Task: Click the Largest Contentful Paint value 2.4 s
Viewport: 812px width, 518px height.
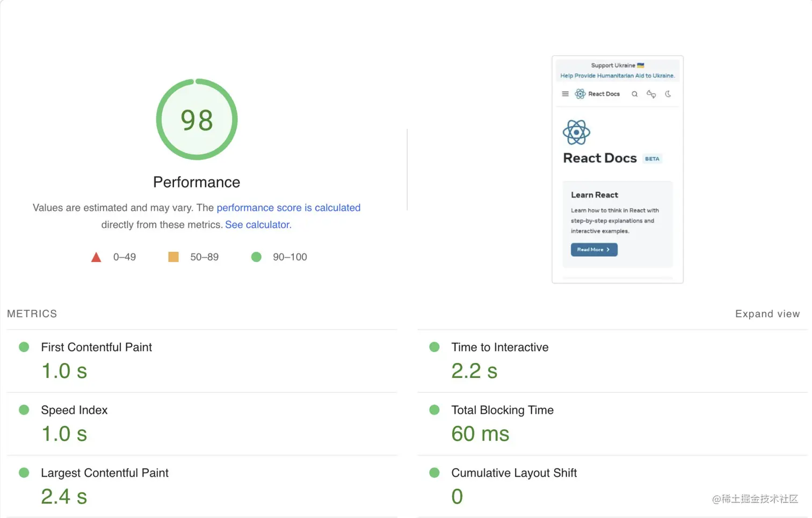Action: tap(64, 497)
